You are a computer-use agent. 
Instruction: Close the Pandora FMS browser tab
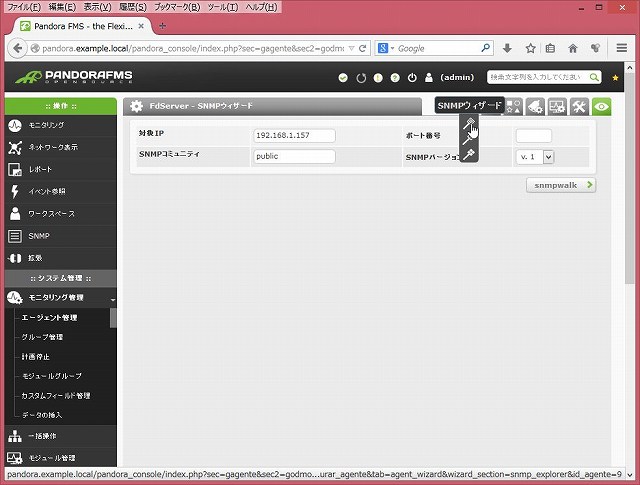[141, 26]
